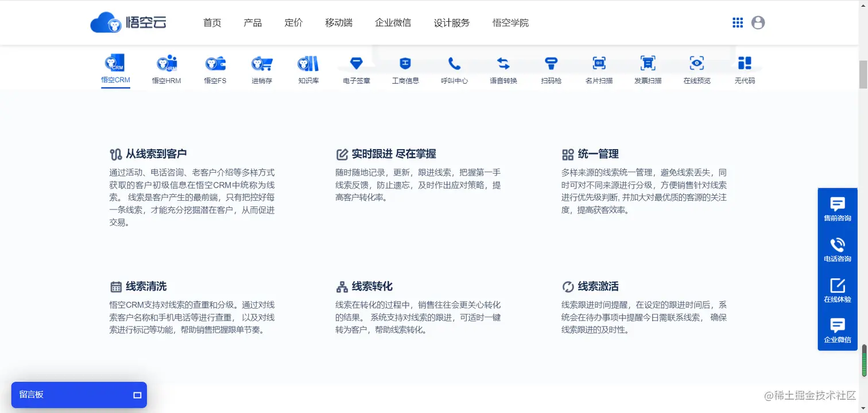The height and width of the screenshot is (413, 868).
Task: Click the 留言板 message board button
Action: (x=79, y=395)
